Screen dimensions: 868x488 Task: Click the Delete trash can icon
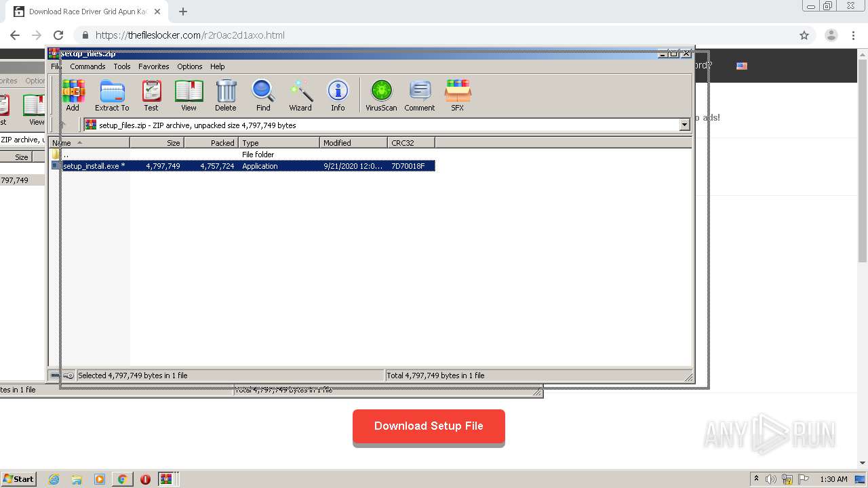click(226, 95)
